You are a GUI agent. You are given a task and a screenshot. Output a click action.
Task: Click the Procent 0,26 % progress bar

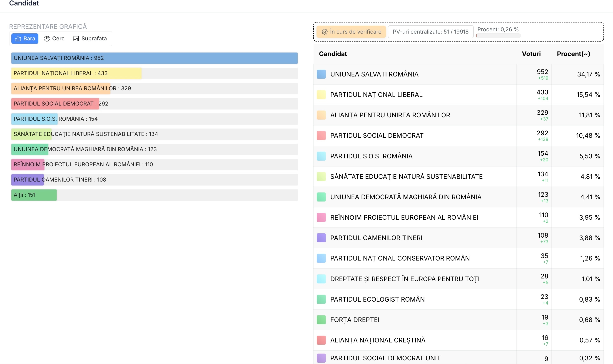point(498,36)
